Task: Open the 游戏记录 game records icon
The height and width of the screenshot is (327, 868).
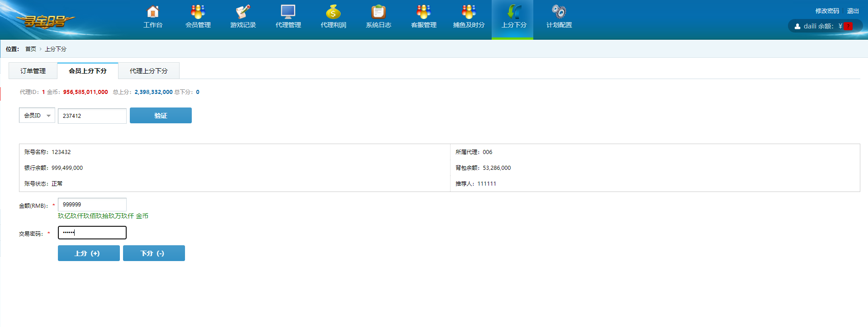Action: pos(243,12)
